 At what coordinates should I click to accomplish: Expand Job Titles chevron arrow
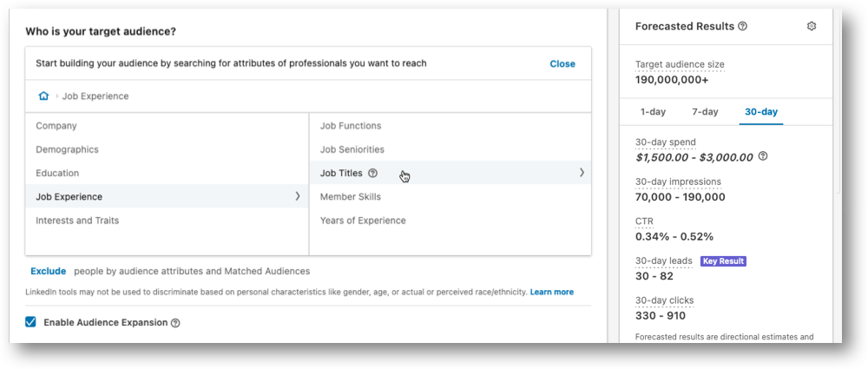[582, 172]
